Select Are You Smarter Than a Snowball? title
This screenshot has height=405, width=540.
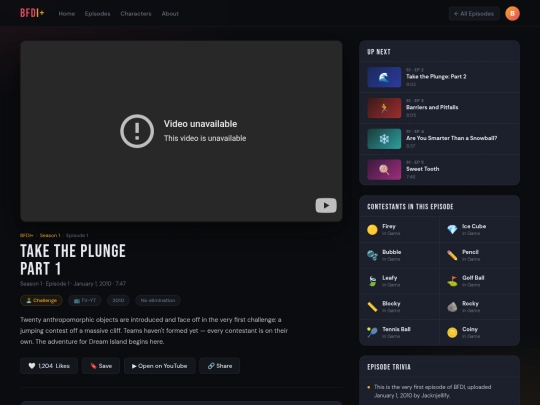tap(451, 138)
